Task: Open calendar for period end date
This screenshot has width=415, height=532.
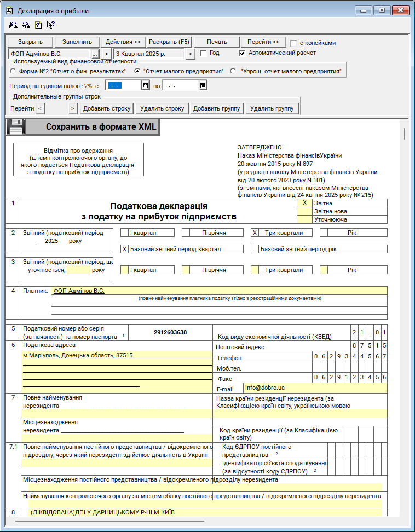Action: coord(203,85)
